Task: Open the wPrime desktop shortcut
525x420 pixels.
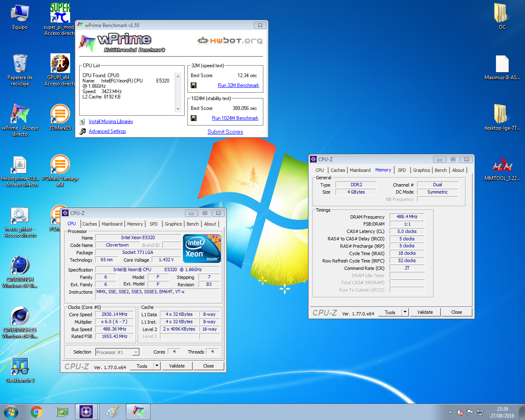Action: (20, 120)
